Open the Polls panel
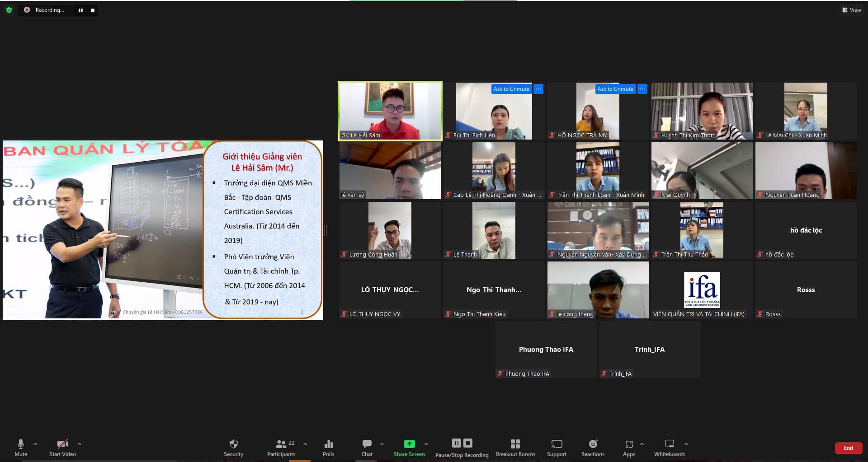Viewport: 868px width, 462px height. click(x=328, y=444)
